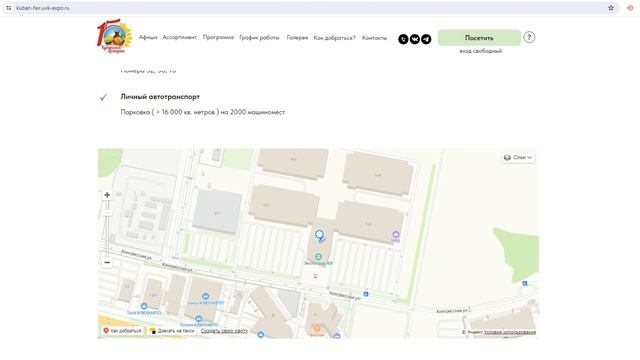Open the Программа menu item

(218, 37)
